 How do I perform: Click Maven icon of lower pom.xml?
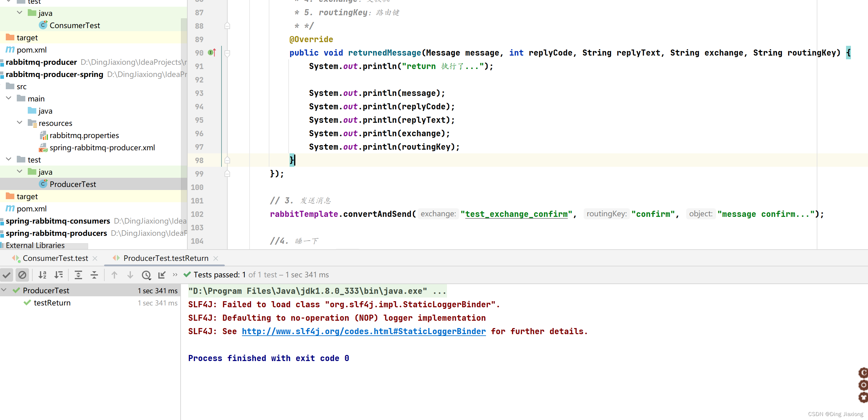(x=10, y=209)
